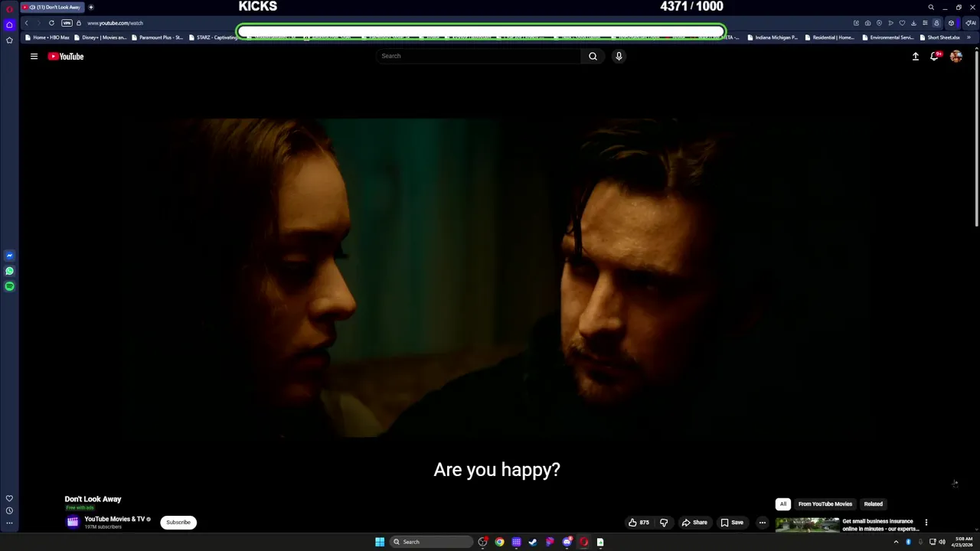Open the three-dot more actions menu

[x=762, y=523]
